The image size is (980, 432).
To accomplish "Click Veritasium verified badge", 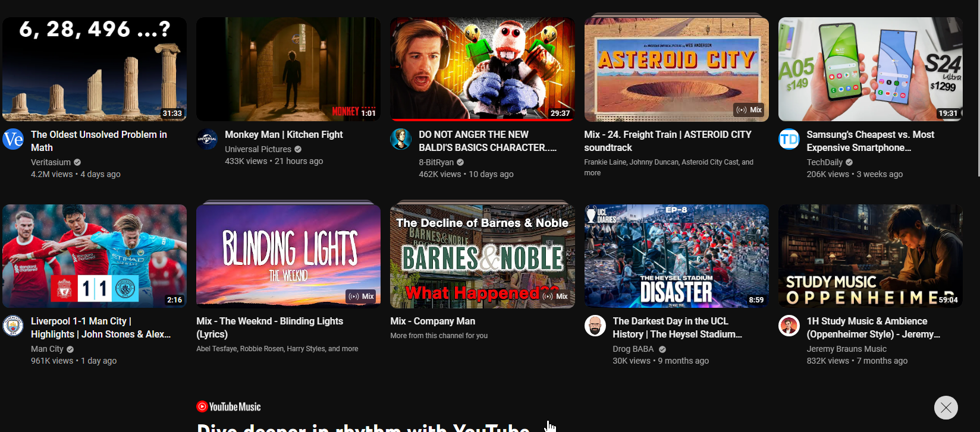I will [x=77, y=162].
